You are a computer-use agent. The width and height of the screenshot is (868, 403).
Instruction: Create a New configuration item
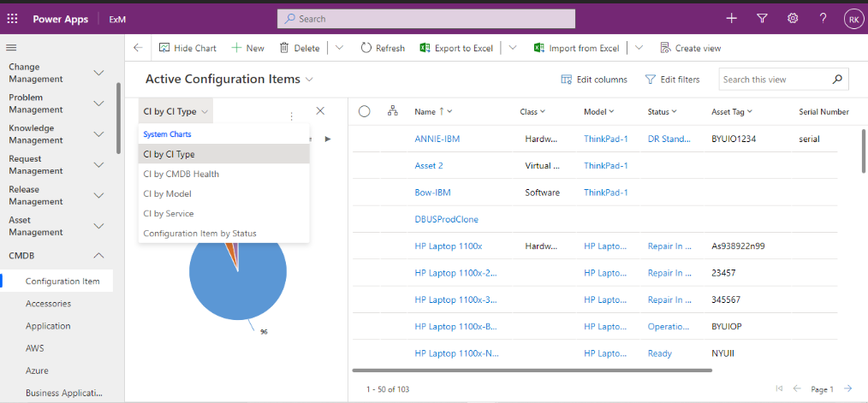(x=247, y=48)
